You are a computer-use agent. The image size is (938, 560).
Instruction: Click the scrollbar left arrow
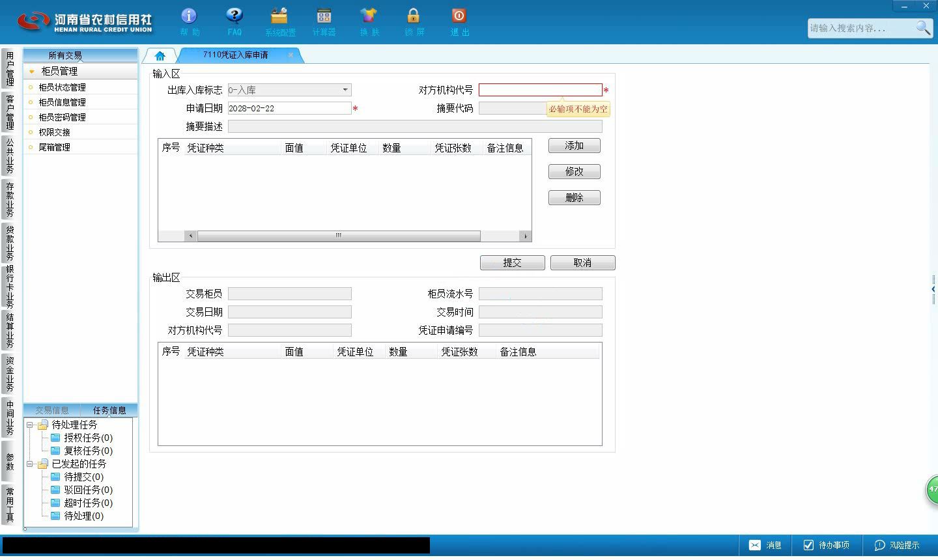[191, 236]
